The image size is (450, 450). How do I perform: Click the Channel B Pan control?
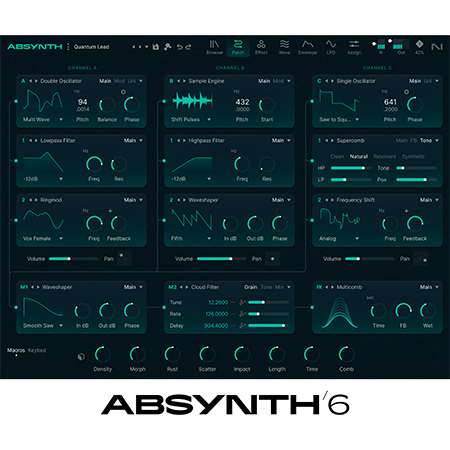pyautogui.click(x=272, y=259)
